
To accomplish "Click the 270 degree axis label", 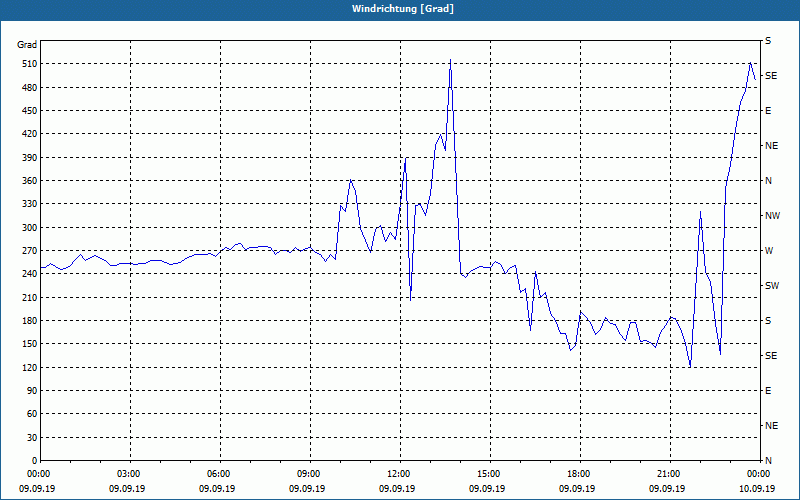I will click(30, 251).
